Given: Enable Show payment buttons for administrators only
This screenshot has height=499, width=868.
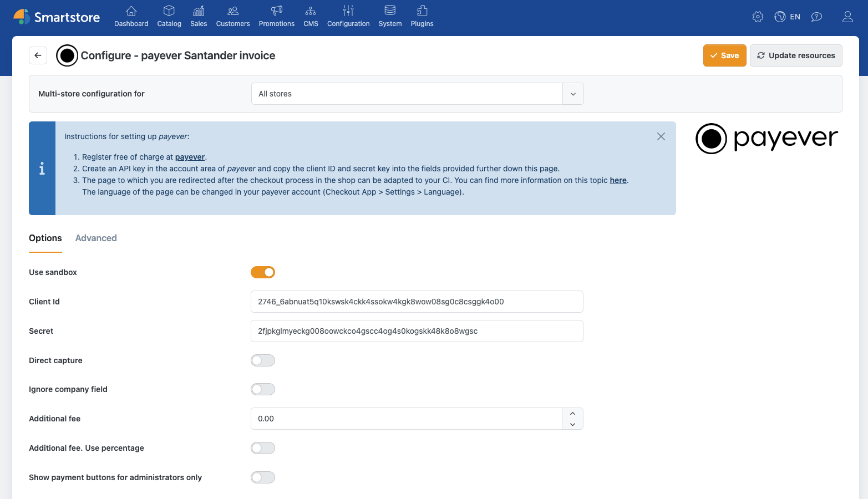Looking at the screenshot, I should coord(263,477).
